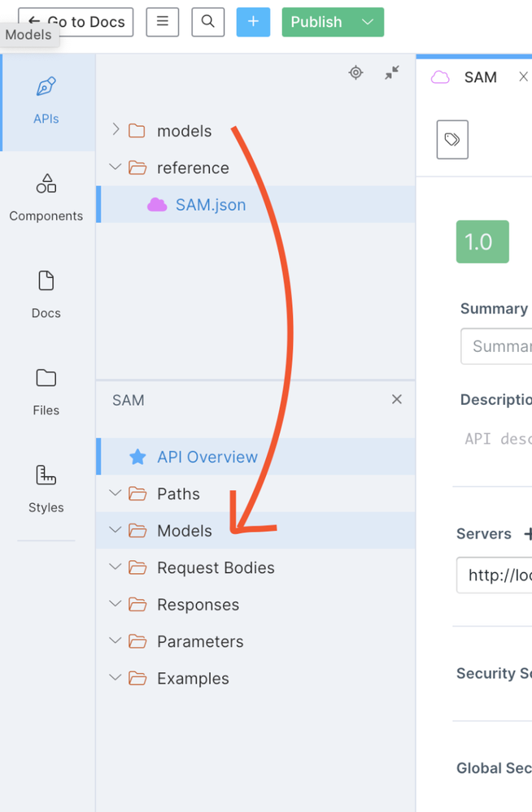
Task: Open the hamburger menu icon
Action: click(163, 22)
